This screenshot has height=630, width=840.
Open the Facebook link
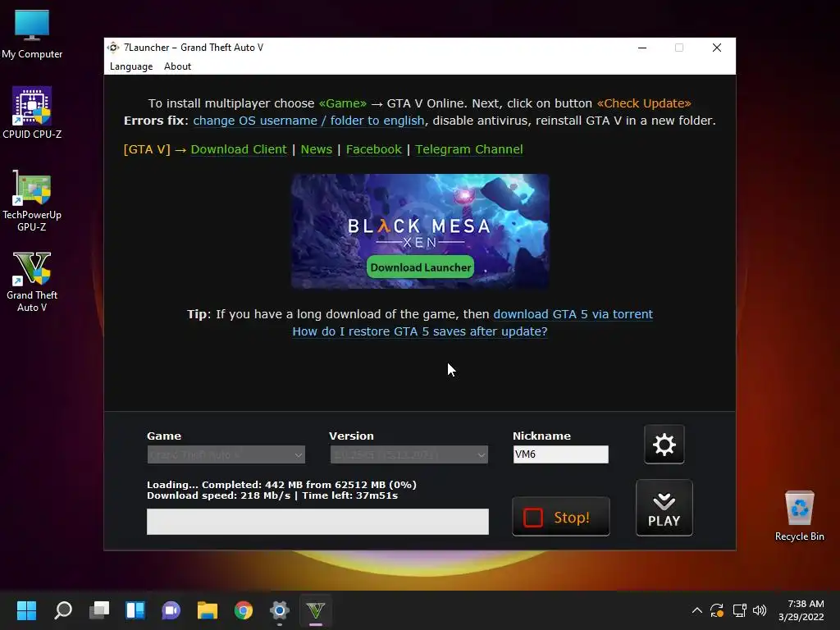click(374, 149)
